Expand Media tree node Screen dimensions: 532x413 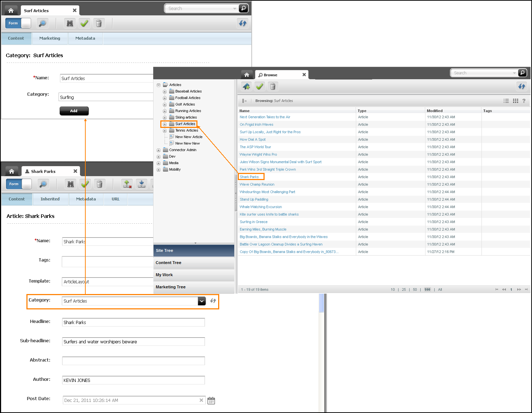pyautogui.click(x=159, y=163)
